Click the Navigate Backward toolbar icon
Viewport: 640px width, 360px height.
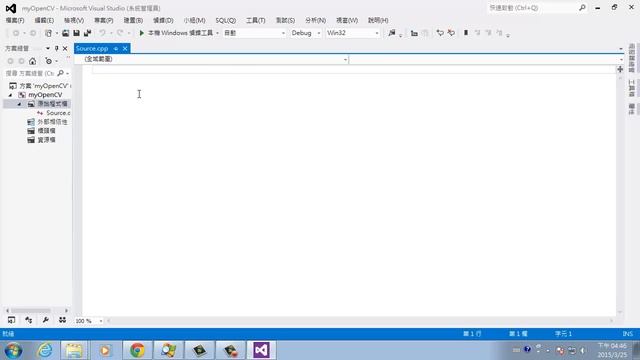point(16,33)
